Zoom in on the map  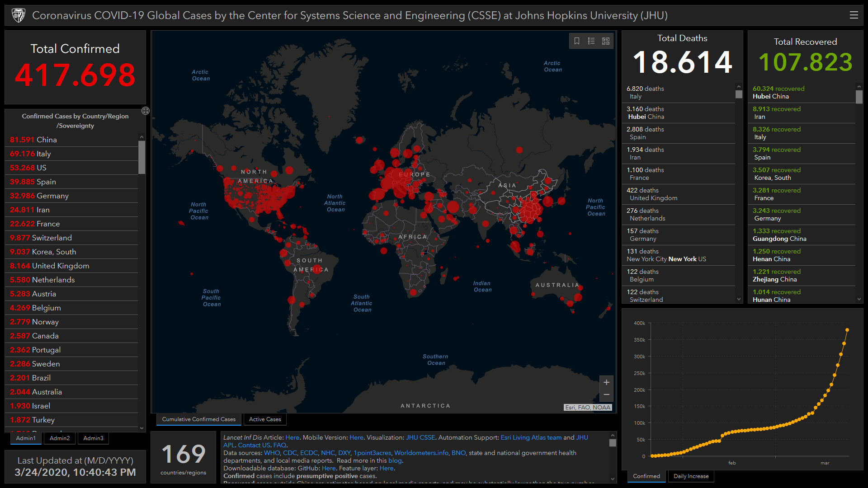pyautogui.click(x=606, y=382)
